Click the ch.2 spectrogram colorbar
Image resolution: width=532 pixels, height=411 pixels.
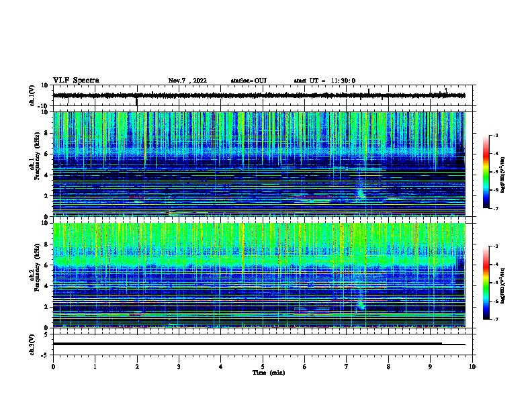pyautogui.click(x=486, y=283)
